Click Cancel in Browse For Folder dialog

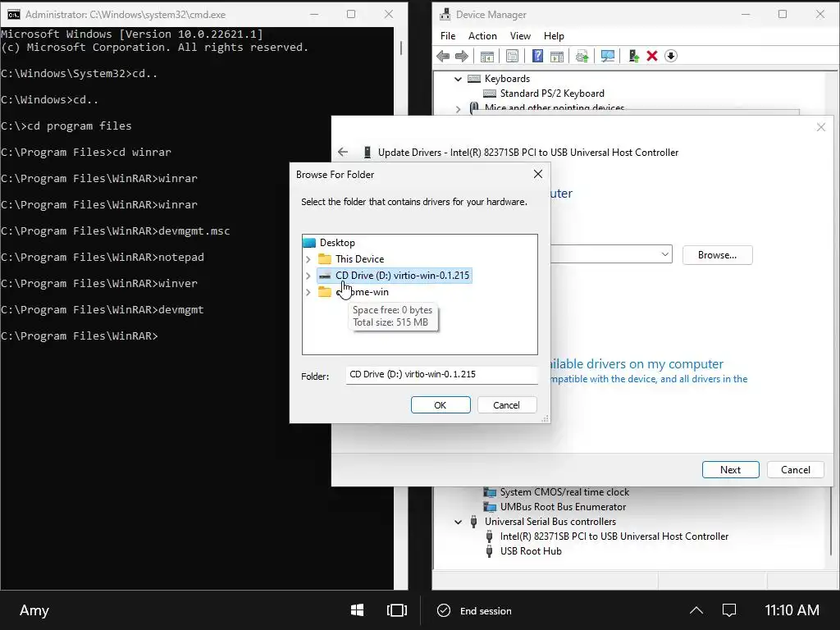506,405
